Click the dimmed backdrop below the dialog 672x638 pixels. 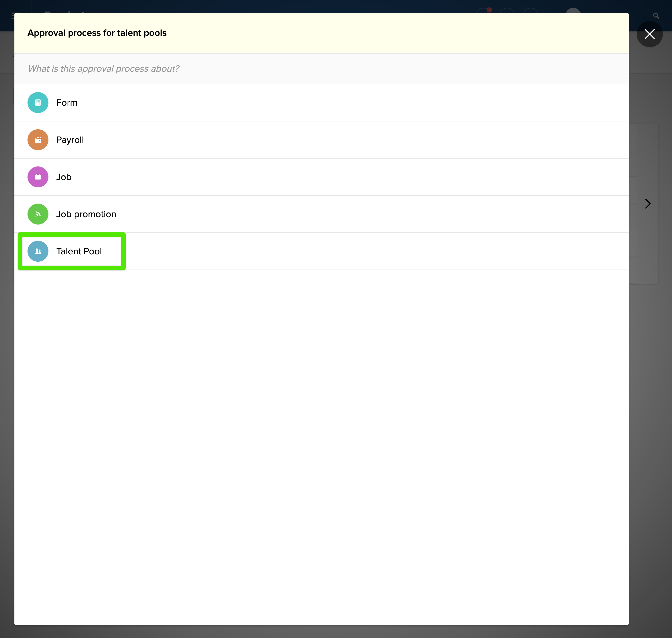click(x=336, y=632)
